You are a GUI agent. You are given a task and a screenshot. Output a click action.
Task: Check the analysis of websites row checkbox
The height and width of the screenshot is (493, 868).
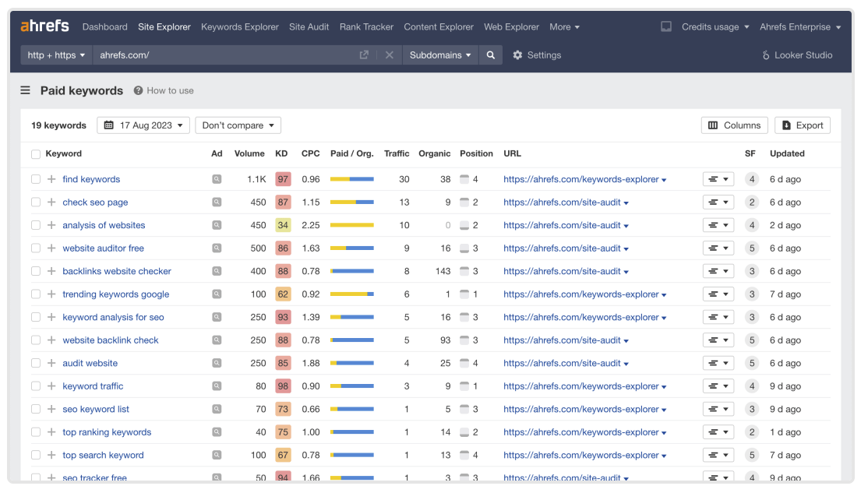(36, 225)
